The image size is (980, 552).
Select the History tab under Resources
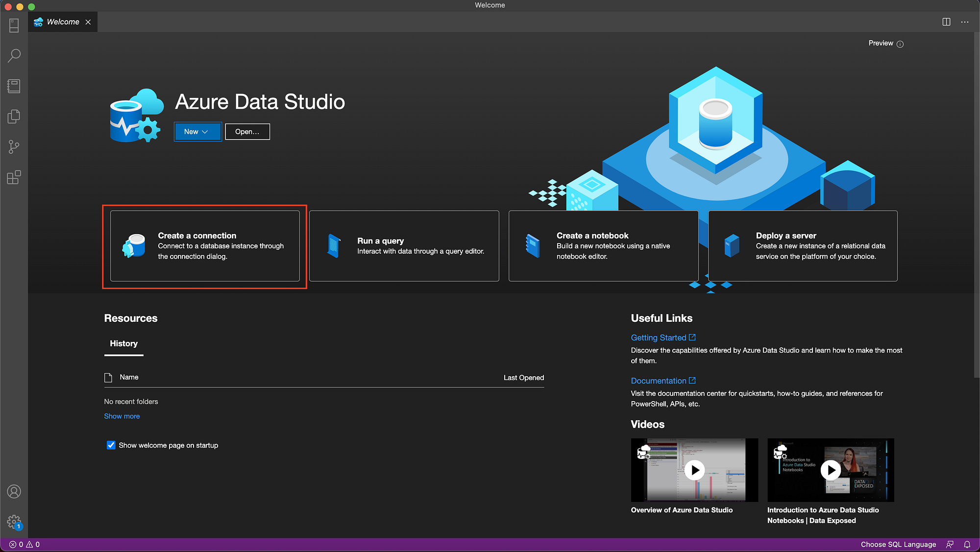coord(123,343)
